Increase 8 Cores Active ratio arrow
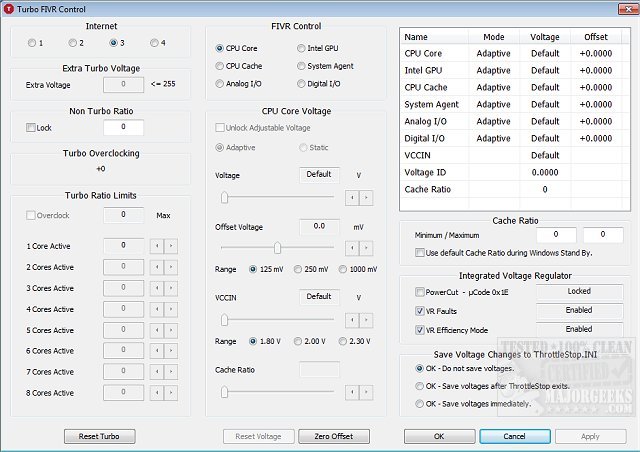This screenshot has width=640, height=452. click(171, 393)
